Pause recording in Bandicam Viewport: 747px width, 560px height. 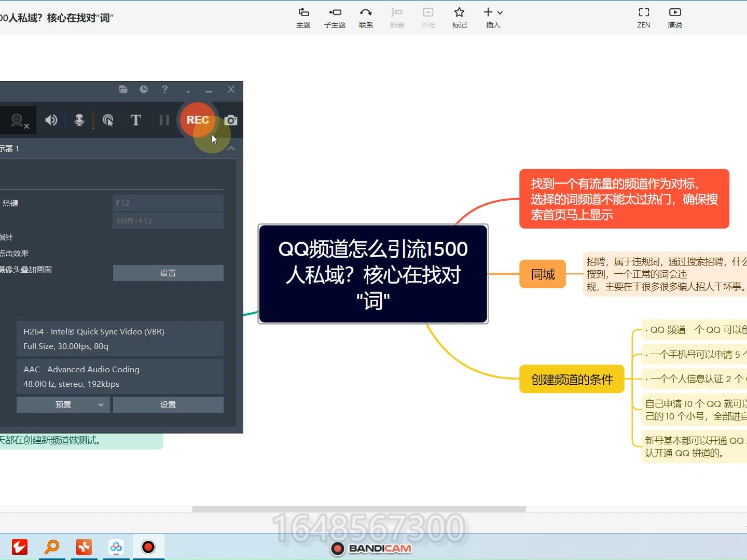[164, 120]
